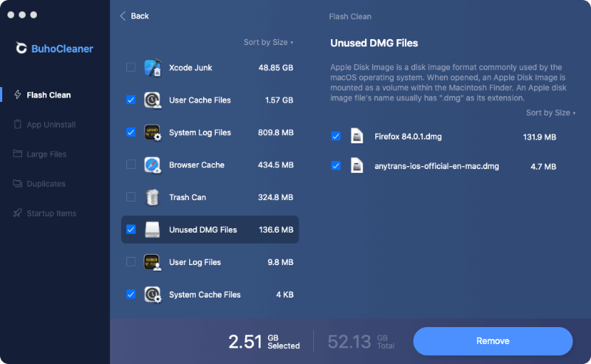Click the Large Files folder icon
The height and width of the screenshot is (364, 591).
point(17,154)
